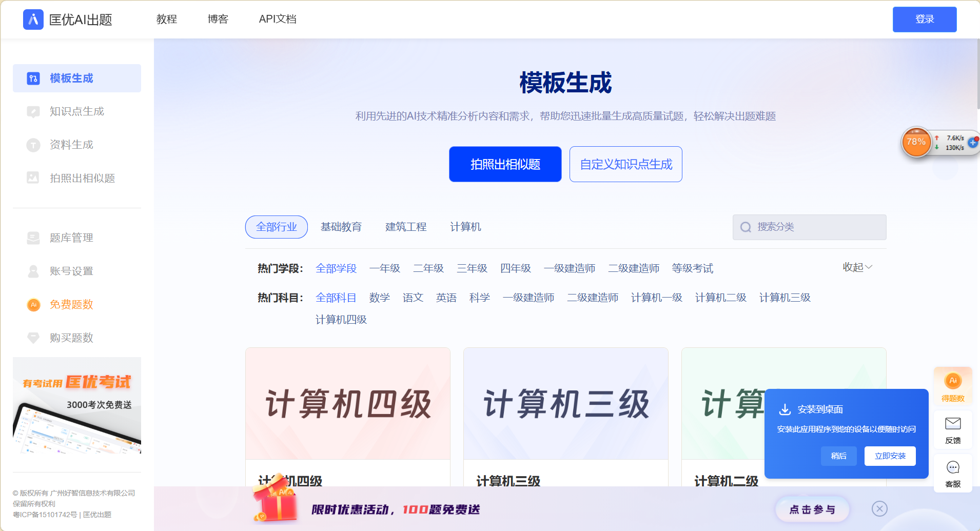The height and width of the screenshot is (531, 980).
Task: Open 题库管理 sidebar icon
Action: click(x=33, y=238)
